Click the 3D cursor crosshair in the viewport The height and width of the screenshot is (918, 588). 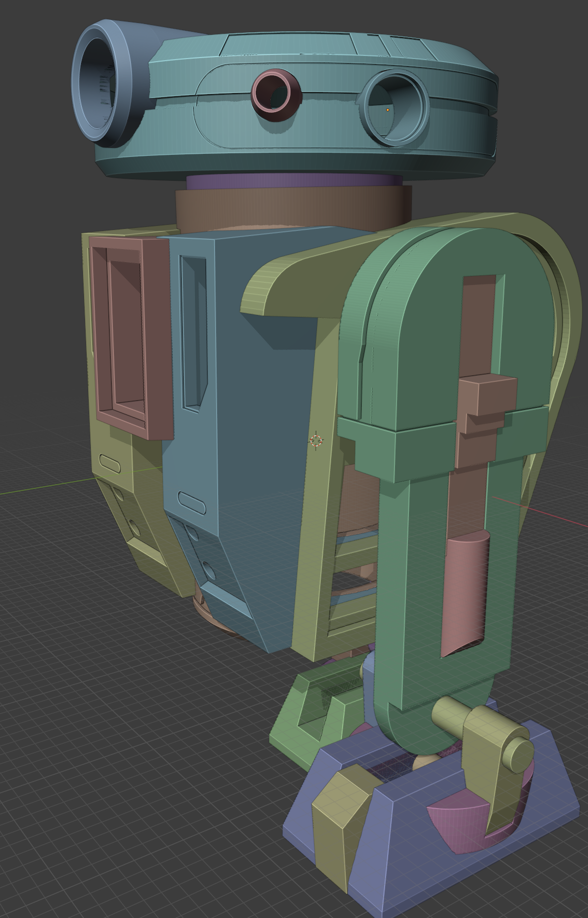(x=316, y=441)
